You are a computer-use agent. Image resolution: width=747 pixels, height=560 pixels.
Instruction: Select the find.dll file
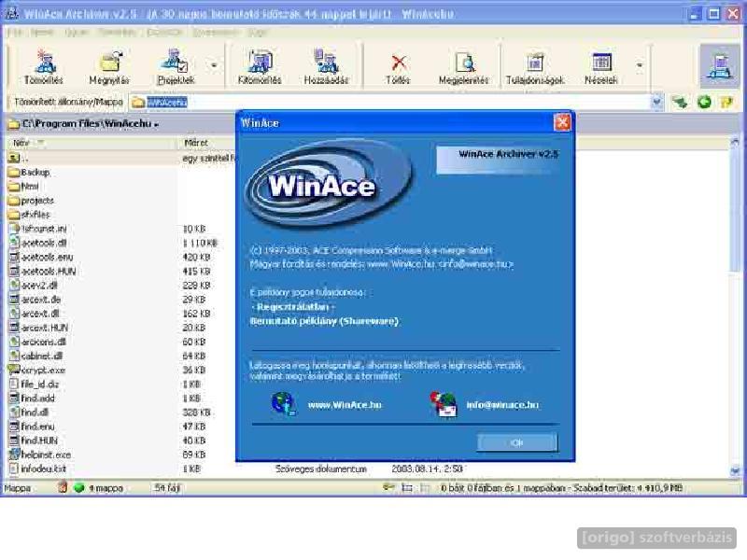click(x=29, y=413)
